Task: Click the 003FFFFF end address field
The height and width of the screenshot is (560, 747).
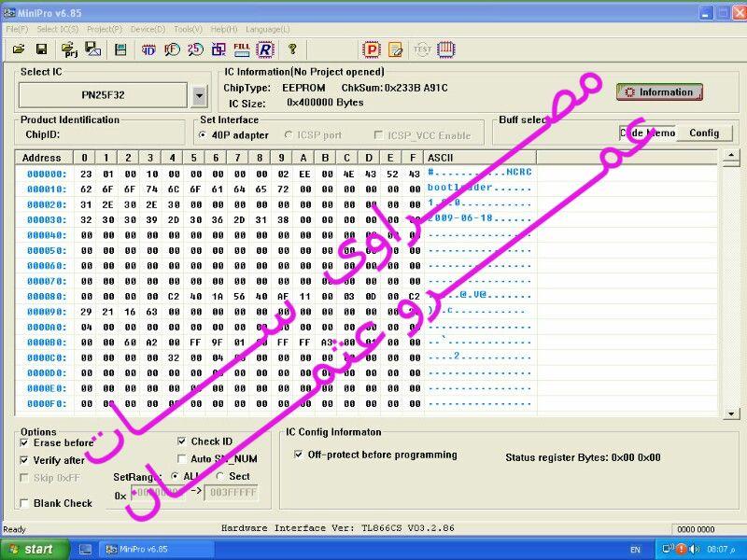Action: (231, 493)
